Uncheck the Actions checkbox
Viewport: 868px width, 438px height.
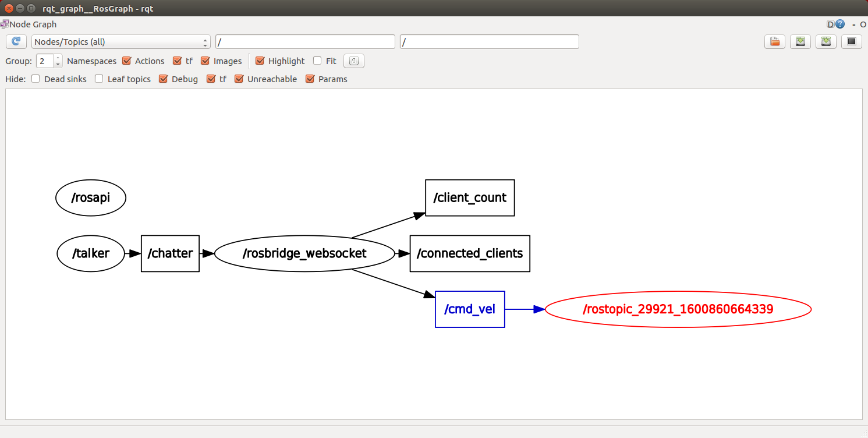click(126, 61)
